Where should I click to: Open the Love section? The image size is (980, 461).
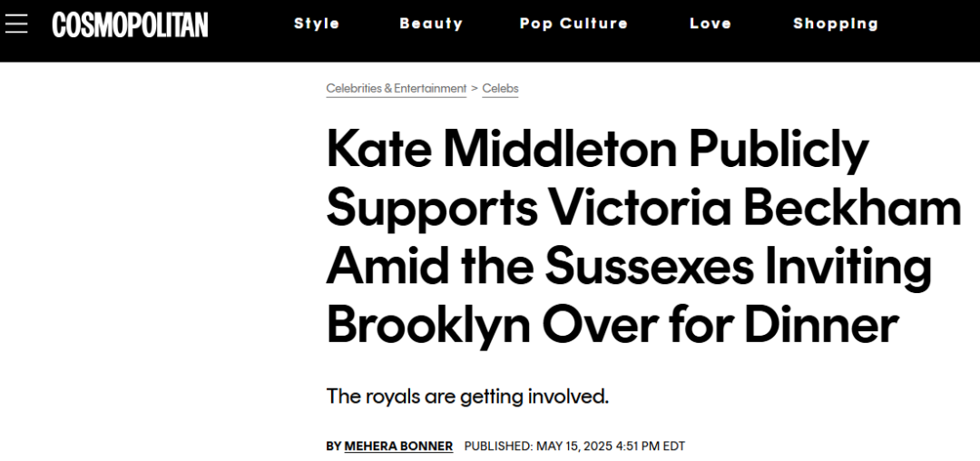[710, 24]
